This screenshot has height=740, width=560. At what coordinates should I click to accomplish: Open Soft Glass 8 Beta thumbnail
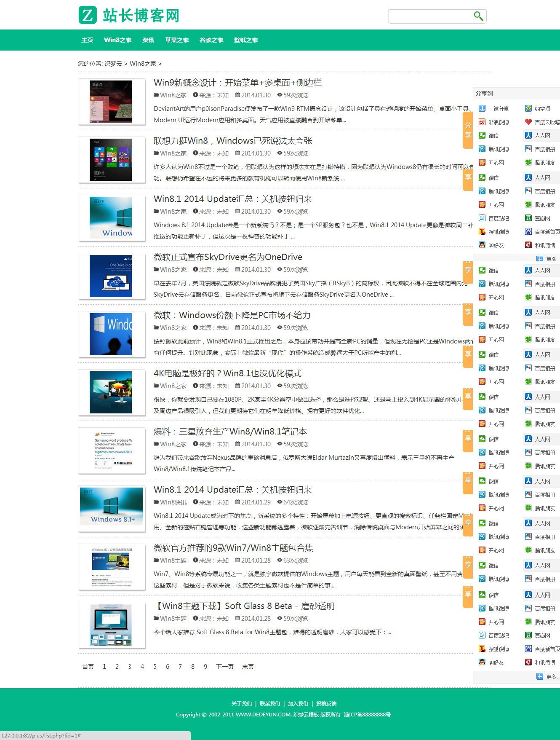(112, 625)
